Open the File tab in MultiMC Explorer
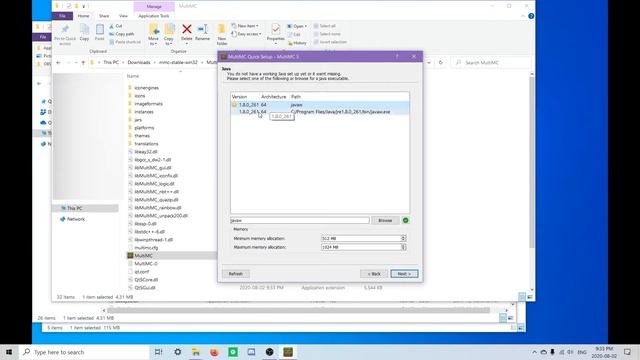The image size is (640, 360). coord(62,16)
